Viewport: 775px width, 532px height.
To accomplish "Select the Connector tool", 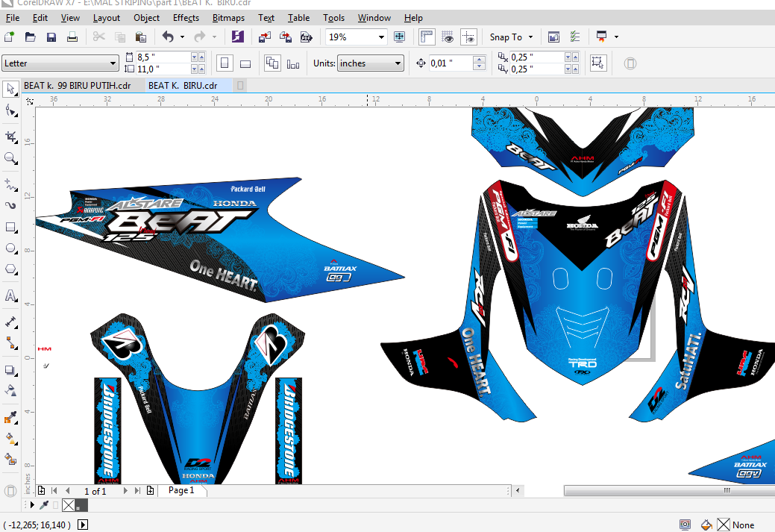I will click(10, 343).
